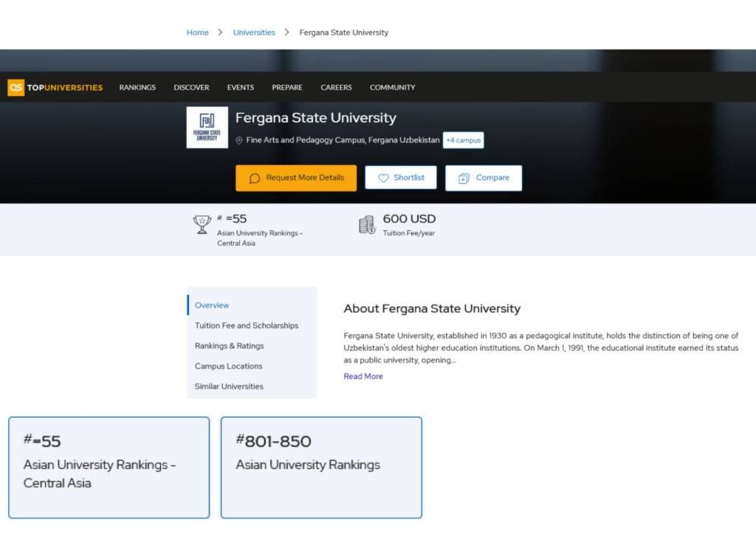Click the Fine Arts and Pedagogy Campus address
Screen dimensions: 756x534
coord(343,140)
